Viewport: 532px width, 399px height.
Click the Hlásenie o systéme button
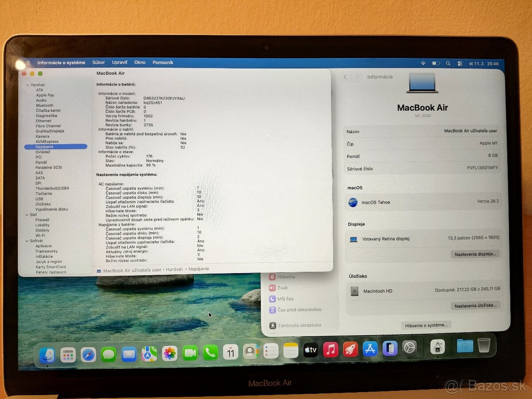tap(426, 325)
